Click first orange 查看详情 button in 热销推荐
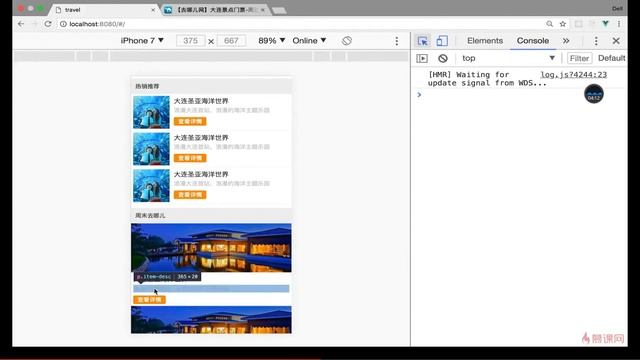The width and height of the screenshot is (640, 360). [x=190, y=121]
